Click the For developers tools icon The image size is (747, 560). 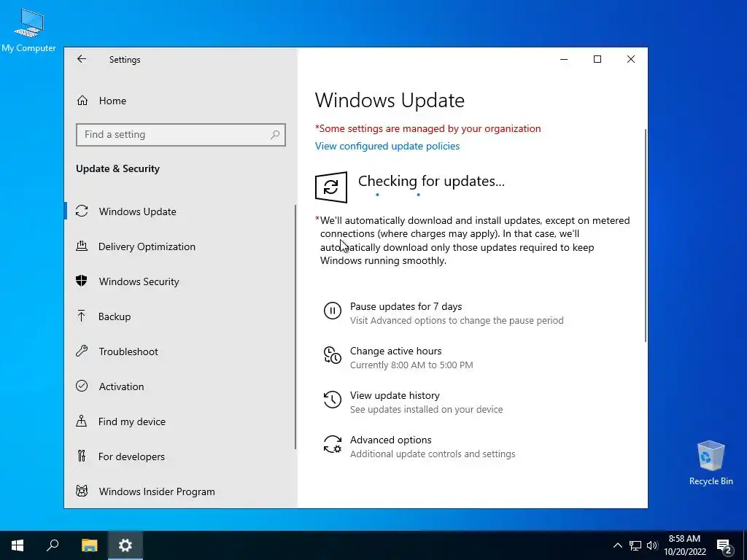82,456
